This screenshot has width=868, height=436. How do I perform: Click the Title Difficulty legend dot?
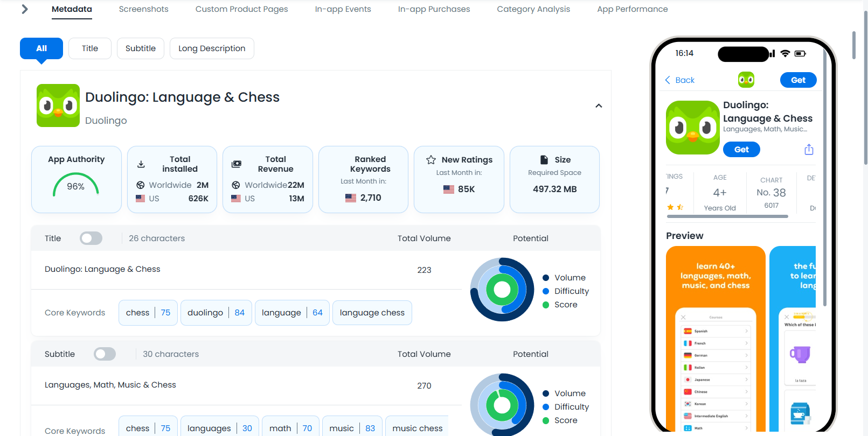pos(546,291)
